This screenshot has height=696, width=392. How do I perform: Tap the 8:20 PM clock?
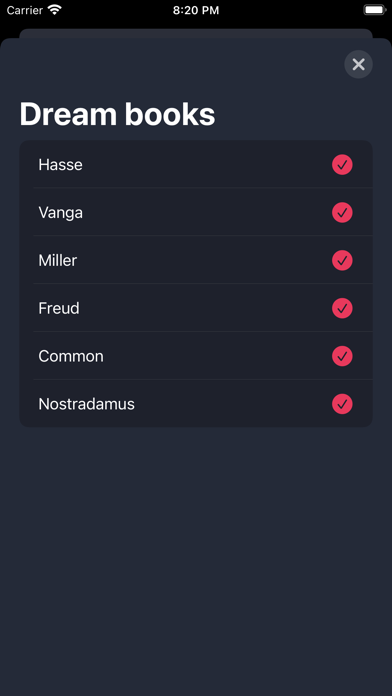tap(196, 10)
